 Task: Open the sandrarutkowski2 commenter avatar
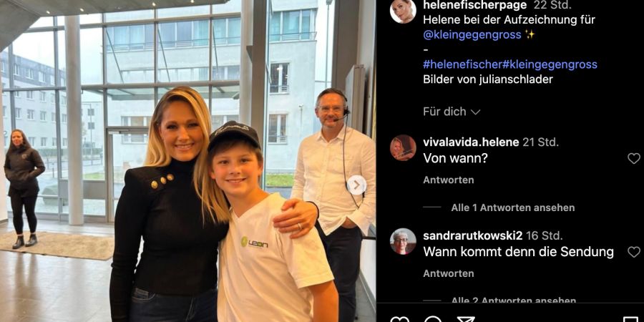(403, 242)
